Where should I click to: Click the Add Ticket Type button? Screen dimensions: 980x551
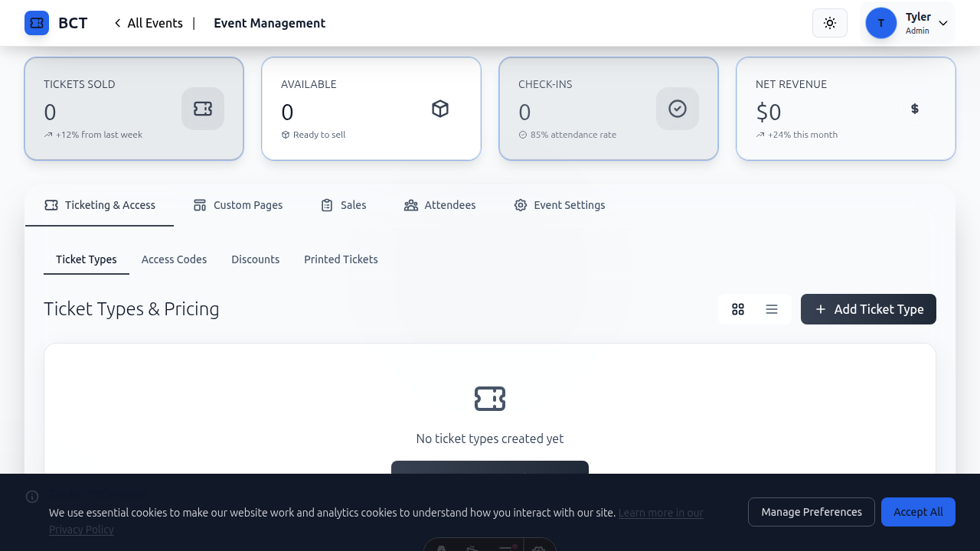(x=868, y=309)
